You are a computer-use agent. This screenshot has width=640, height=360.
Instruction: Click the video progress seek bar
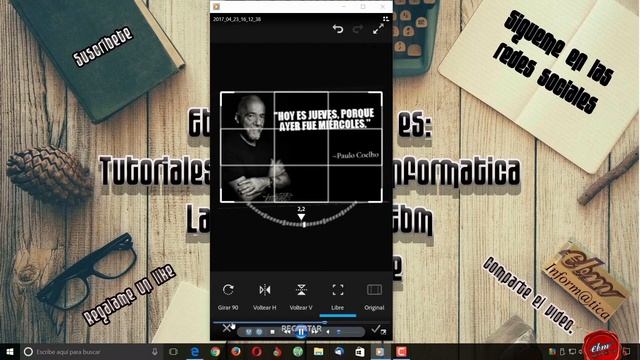coord(301,322)
